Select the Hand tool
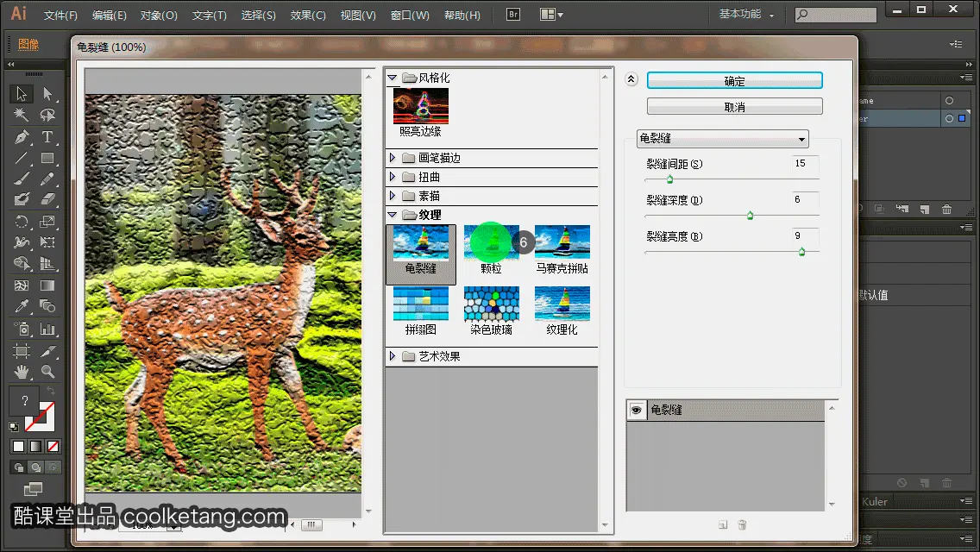 tap(22, 372)
